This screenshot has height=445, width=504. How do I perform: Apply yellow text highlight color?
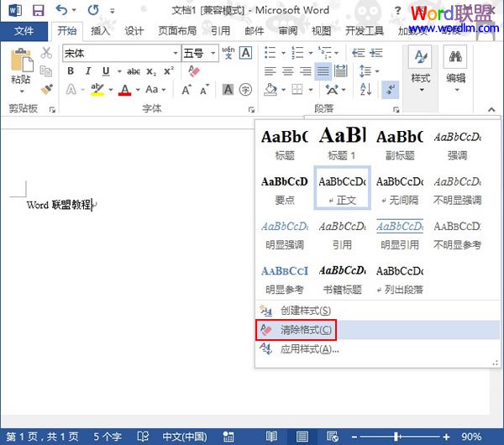97,90
